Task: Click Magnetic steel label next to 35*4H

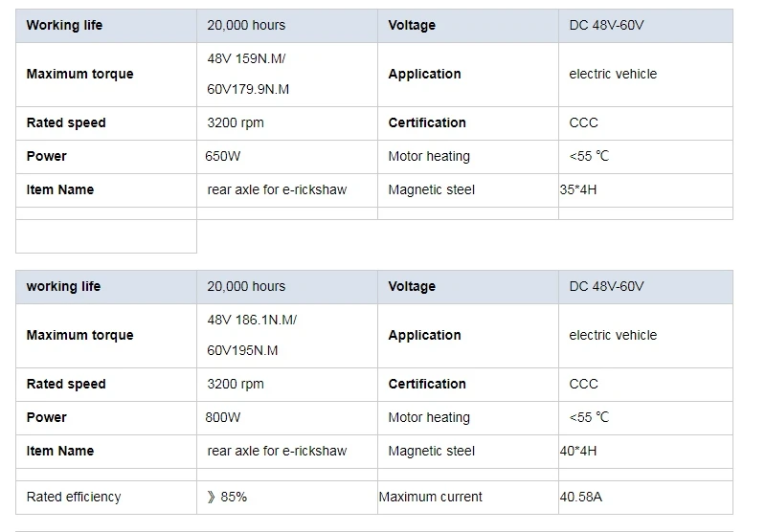Action: pyautogui.click(x=431, y=189)
